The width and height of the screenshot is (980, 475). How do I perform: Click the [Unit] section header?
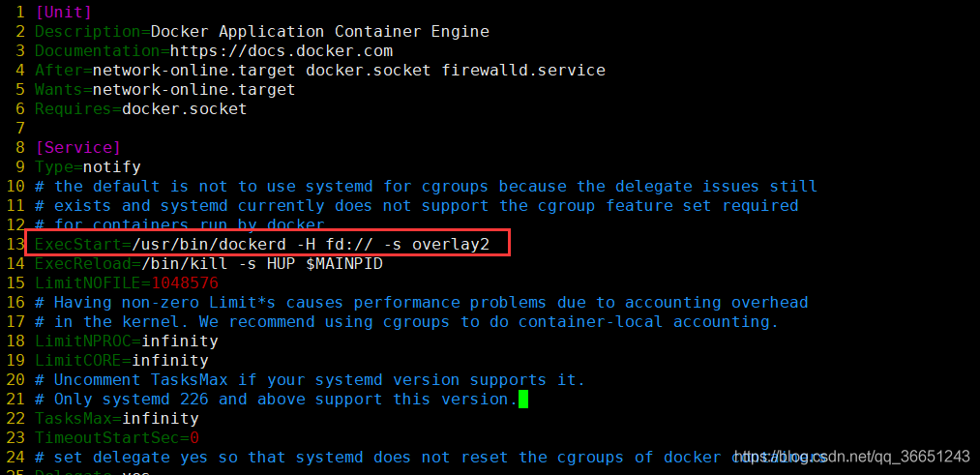(63, 12)
